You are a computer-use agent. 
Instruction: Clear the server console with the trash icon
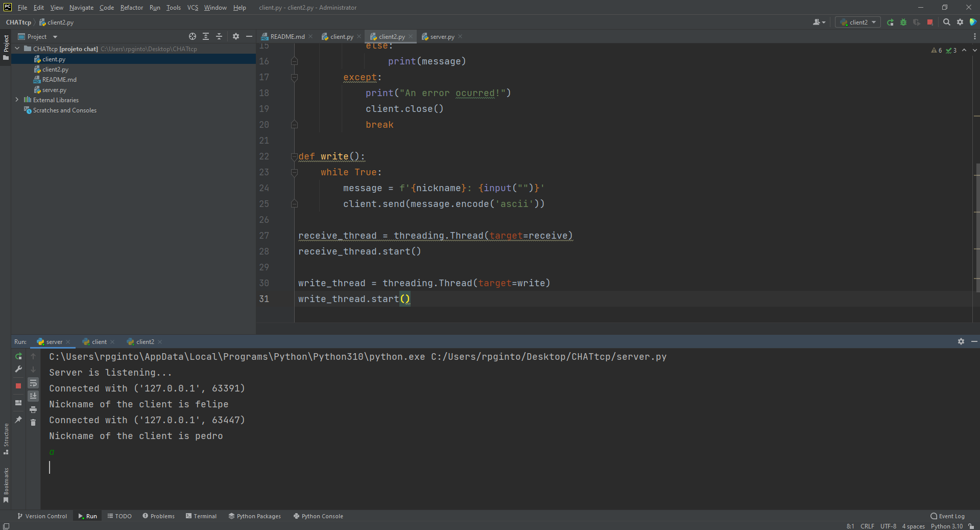(34, 423)
